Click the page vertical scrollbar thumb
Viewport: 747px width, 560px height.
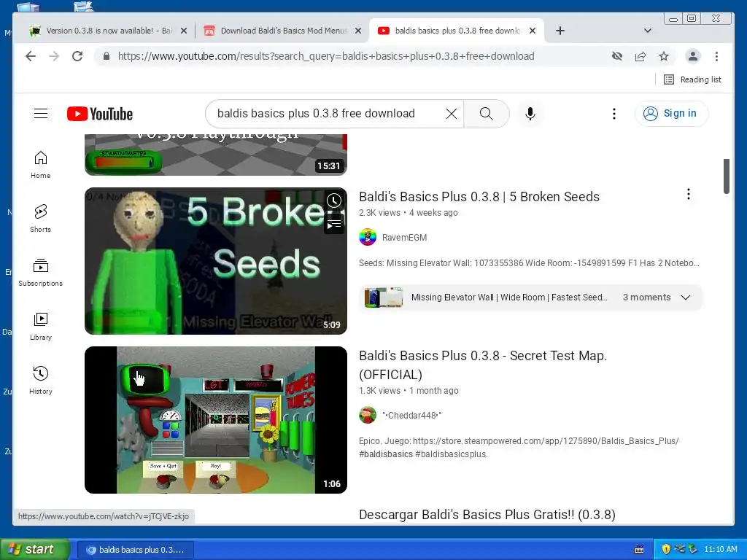(727, 176)
